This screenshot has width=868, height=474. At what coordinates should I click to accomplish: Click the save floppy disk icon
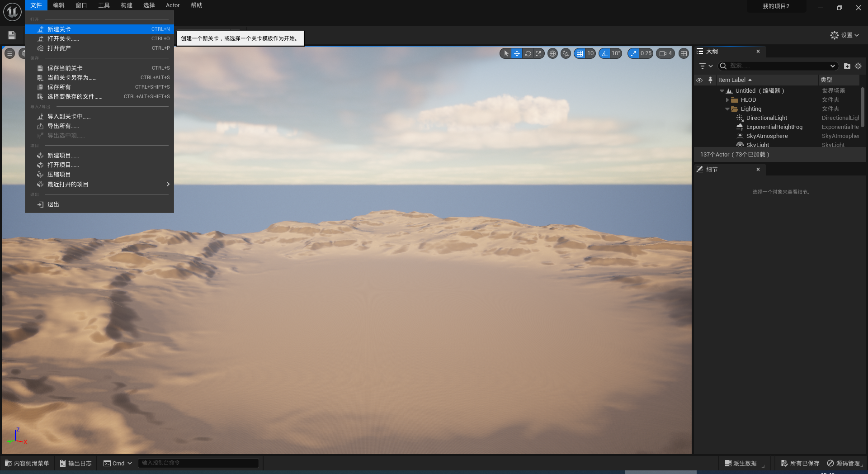point(12,35)
